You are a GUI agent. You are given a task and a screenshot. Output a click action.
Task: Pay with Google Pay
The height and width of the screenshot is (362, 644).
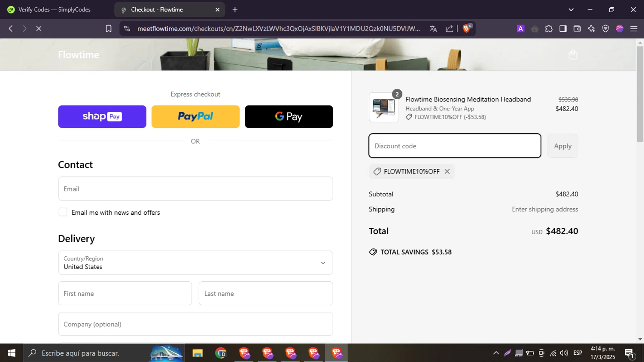pyautogui.click(x=289, y=116)
